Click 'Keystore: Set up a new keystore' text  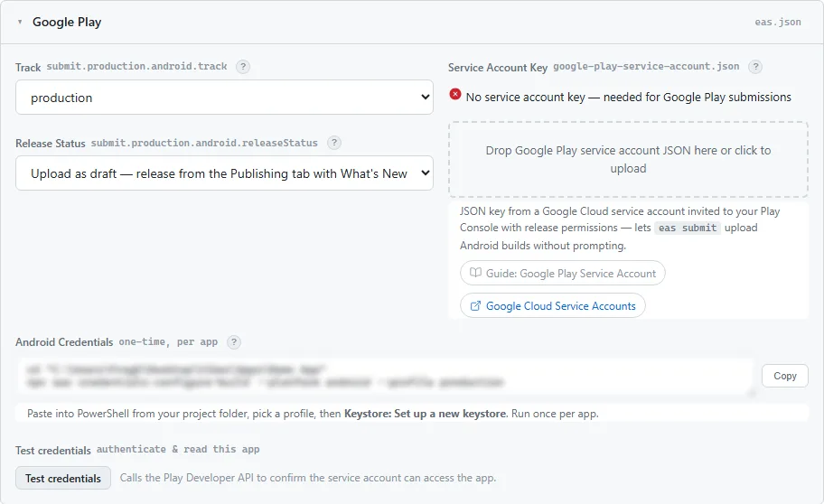[426, 414]
